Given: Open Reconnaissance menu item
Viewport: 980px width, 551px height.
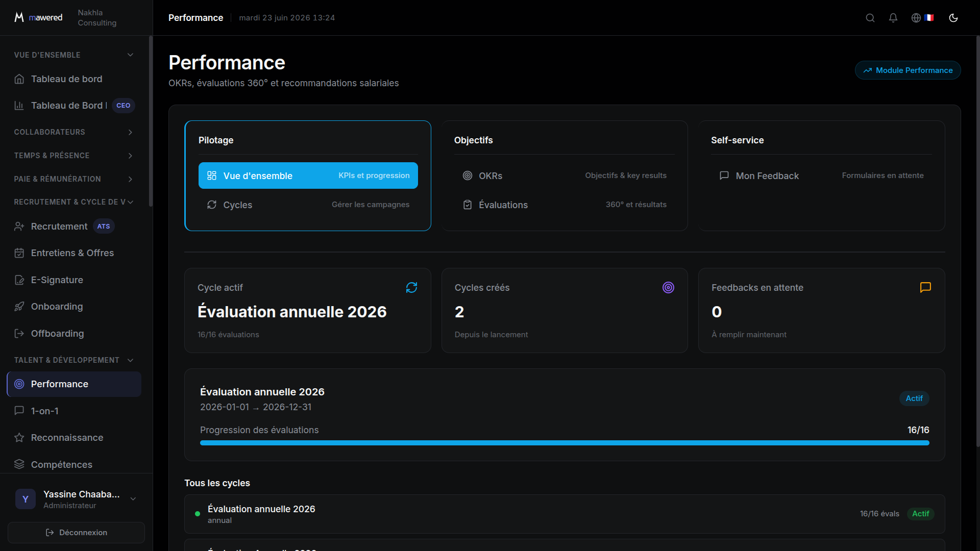Looking at the screenshot, I should (74, 438).
